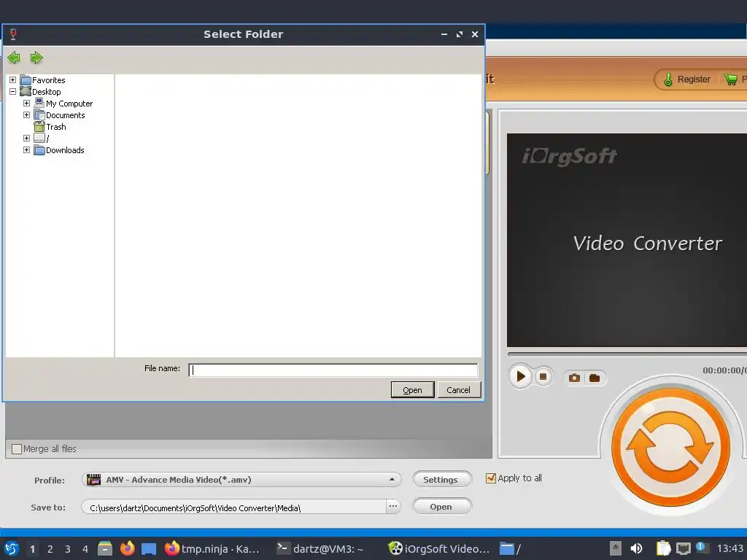
Task: Switch to iOrgSoft Video taskbar entry
Action: point(438,548)
